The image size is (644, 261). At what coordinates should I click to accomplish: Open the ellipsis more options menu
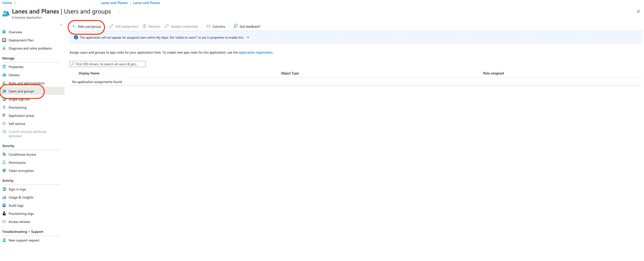pos(119,11)
